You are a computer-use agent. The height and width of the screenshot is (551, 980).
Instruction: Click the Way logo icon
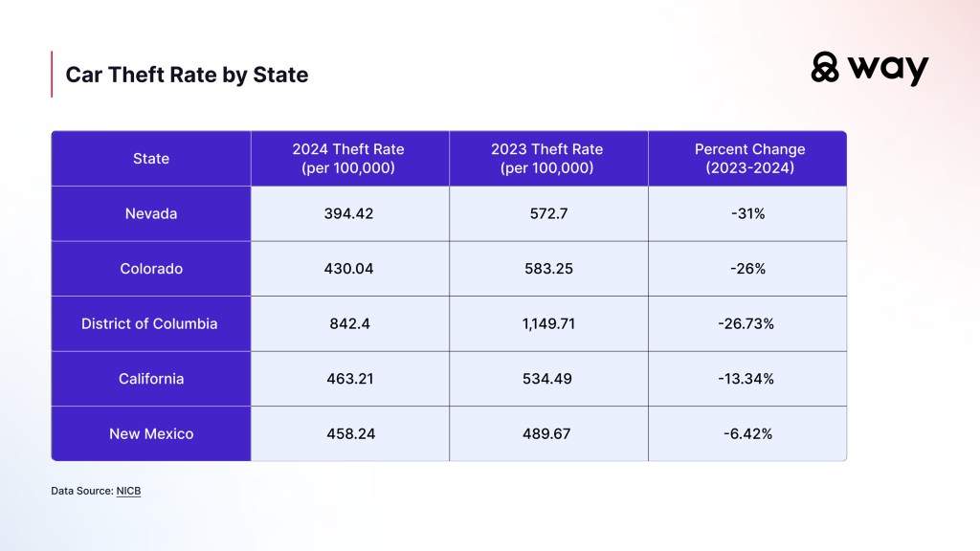[825, 68]
